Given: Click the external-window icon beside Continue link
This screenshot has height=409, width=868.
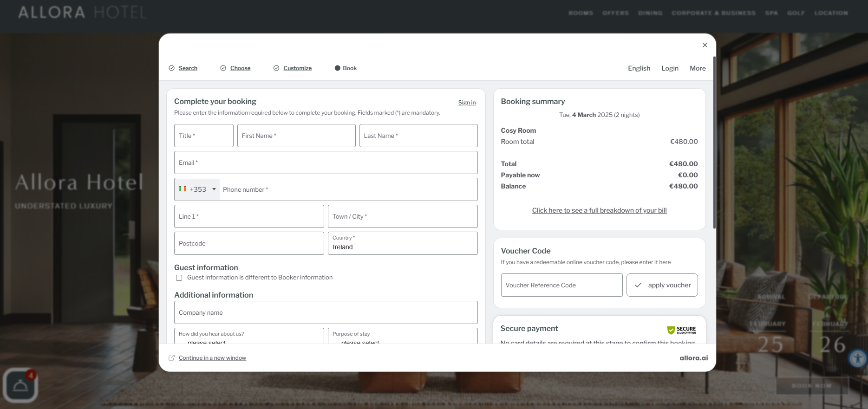Looking at the screenshot, I should pos(172,358).
